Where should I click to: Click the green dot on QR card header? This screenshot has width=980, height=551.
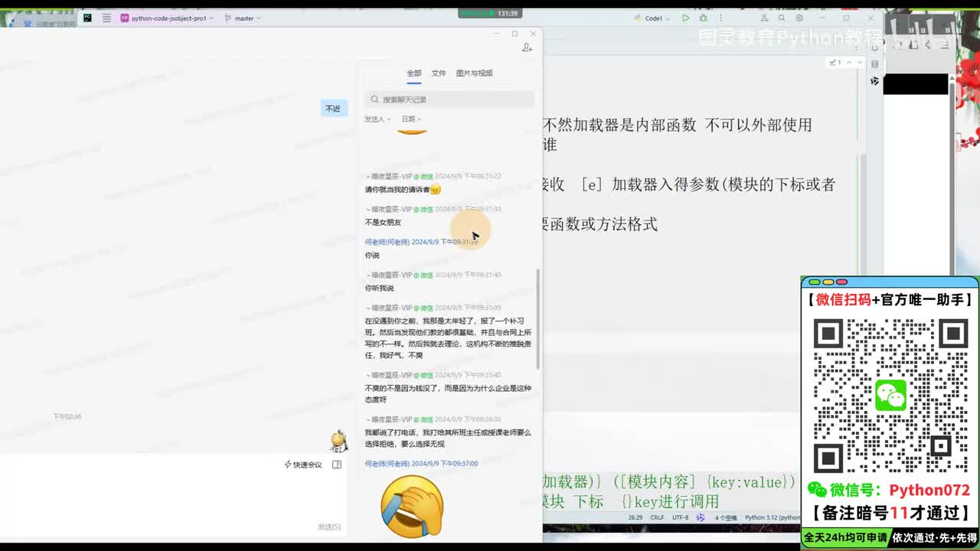(815, 282)
